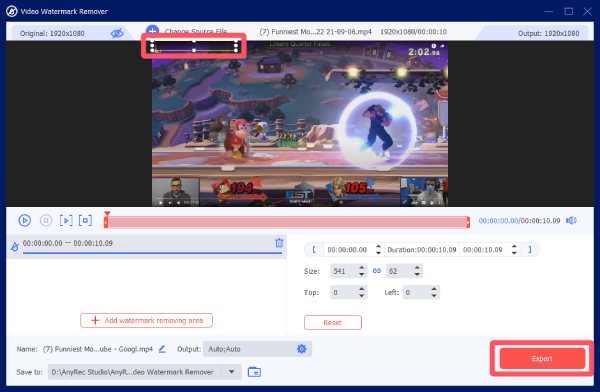Toggle the size aspect ratio link icon
Image resolution: width=600 pixels, height=392 pixels.
pyautogui.click(x=377, y=271)
